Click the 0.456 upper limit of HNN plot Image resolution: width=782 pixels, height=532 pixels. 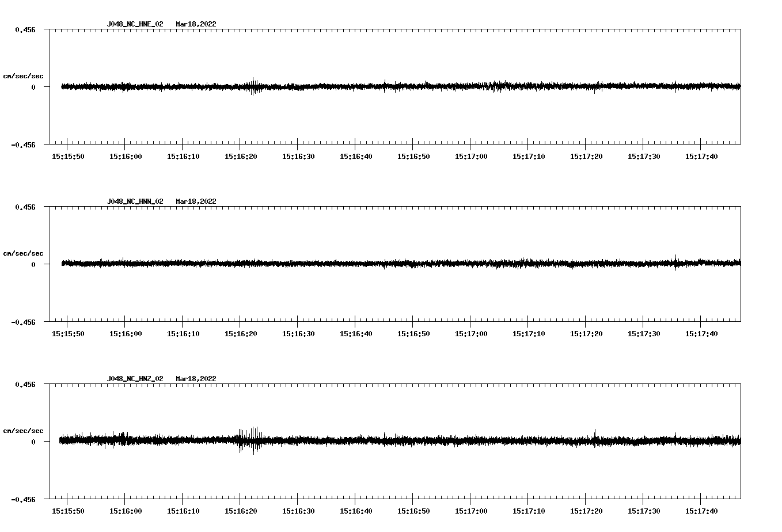(25, 207)
